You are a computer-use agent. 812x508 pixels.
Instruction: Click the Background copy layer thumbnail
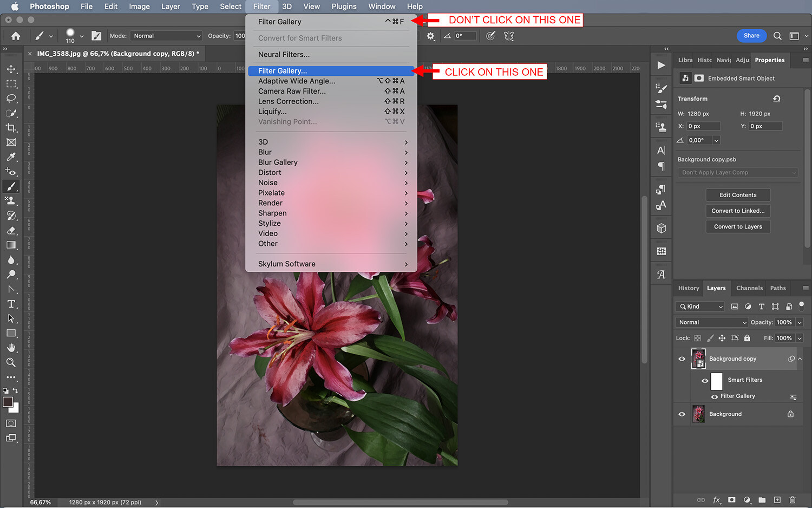point(699,359)
